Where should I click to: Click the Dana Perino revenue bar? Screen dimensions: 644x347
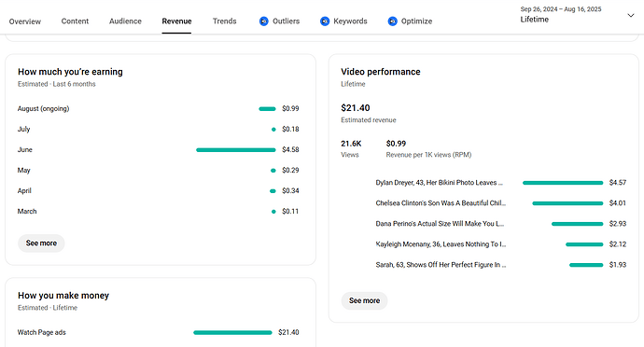pyautogui.click(x=578, y=224)
